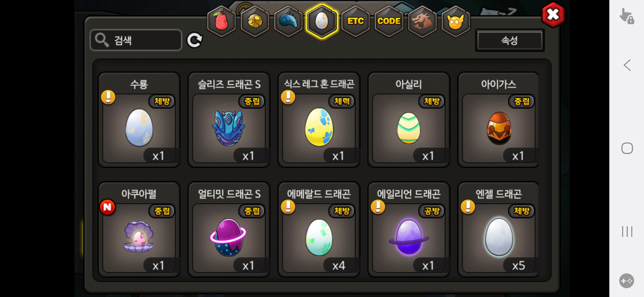644x297 pixels.
Task: Open the blue dragon scale tab
Action: point(288,21)
